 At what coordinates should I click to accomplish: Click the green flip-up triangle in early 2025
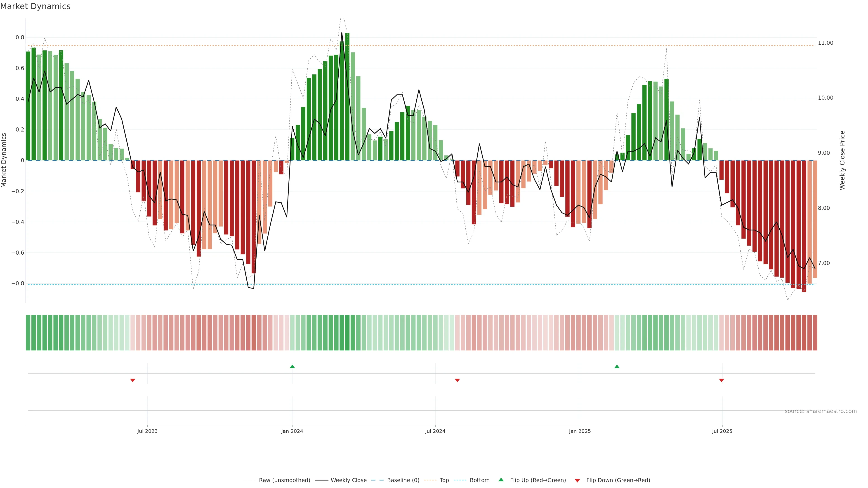pyautogui.click(x=617, y=366)
